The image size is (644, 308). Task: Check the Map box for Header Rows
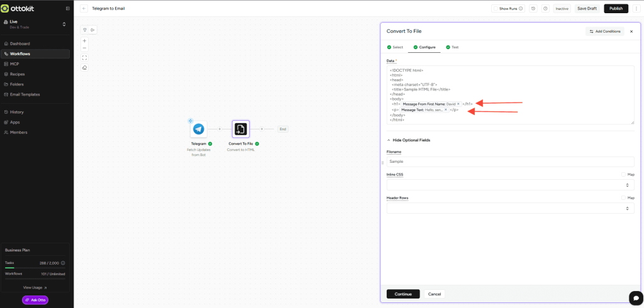(623, 197)
